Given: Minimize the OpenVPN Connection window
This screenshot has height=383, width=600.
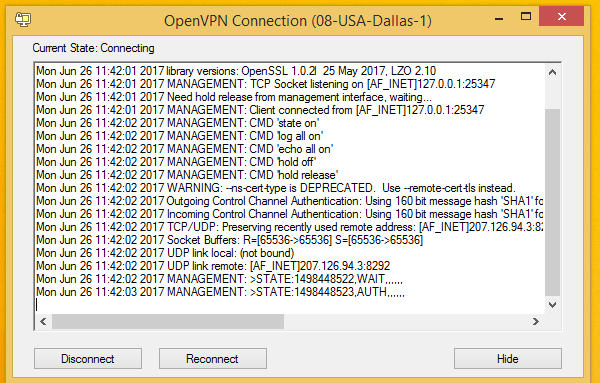Looking at the screenshot, I should click(499, 18).
